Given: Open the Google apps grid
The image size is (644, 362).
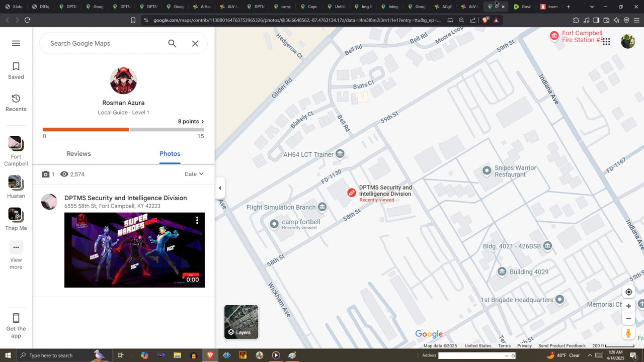Looking at the screenshot, I should (x=606, y=42).
